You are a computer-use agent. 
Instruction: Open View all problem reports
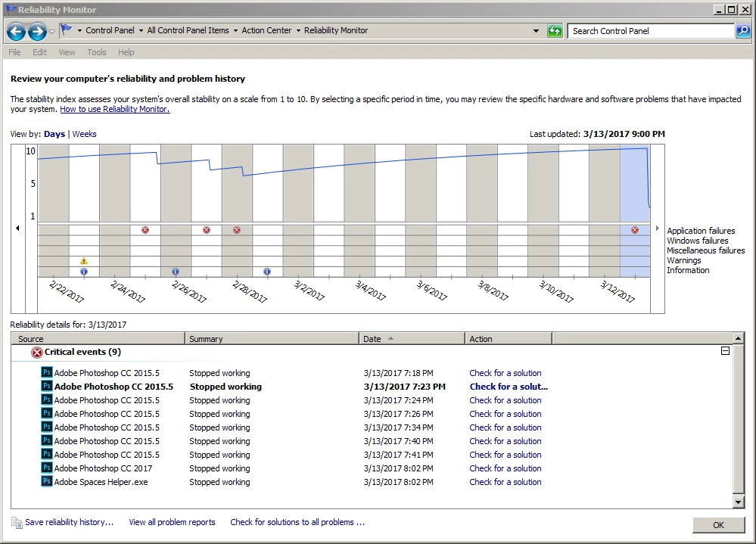pyautogui.click(x=172, y=522)
